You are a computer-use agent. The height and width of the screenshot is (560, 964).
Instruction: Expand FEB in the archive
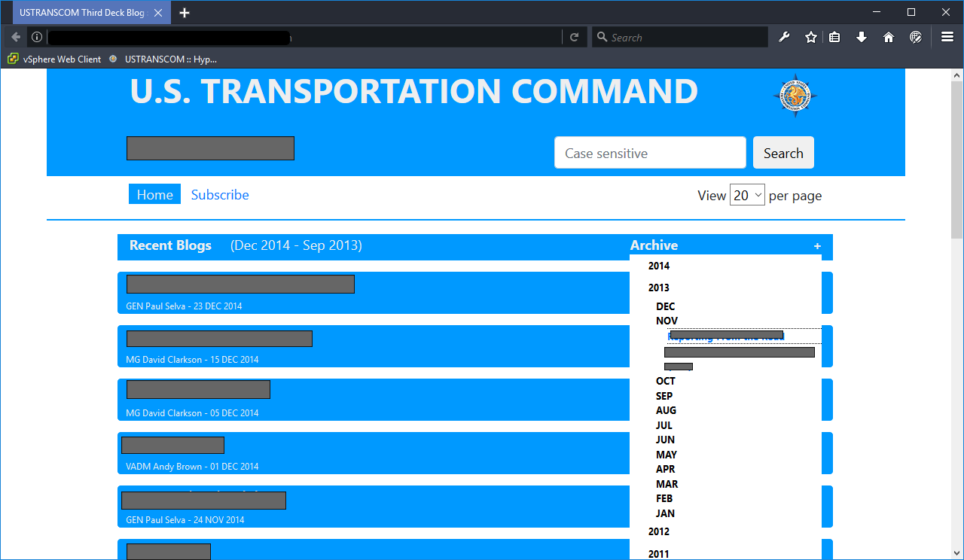click(664, 498)
